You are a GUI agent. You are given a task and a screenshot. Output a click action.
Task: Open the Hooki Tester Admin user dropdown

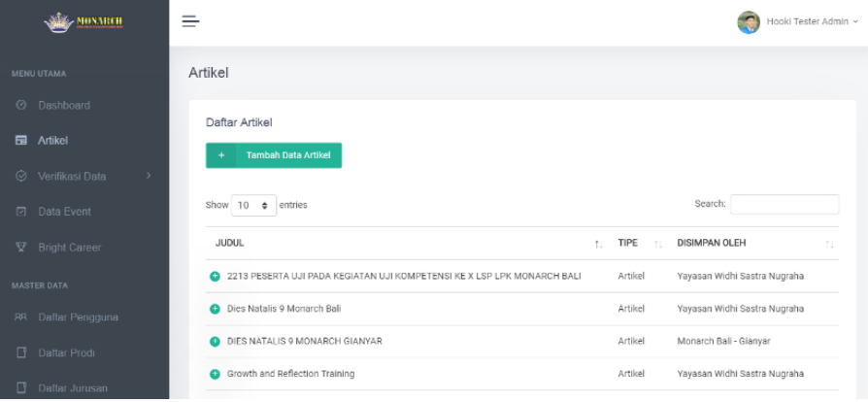[812, 22]
